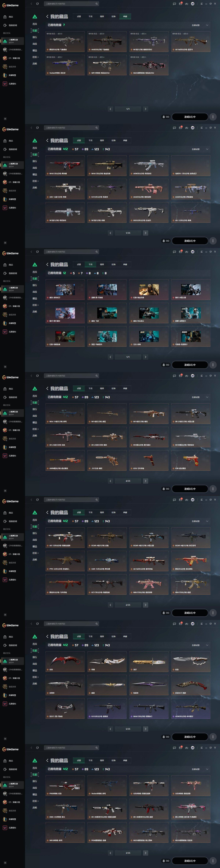This screenshot has width=220, height=868.
Task: Click next page arrow beside 2/35
Action: tap(145, 605)
